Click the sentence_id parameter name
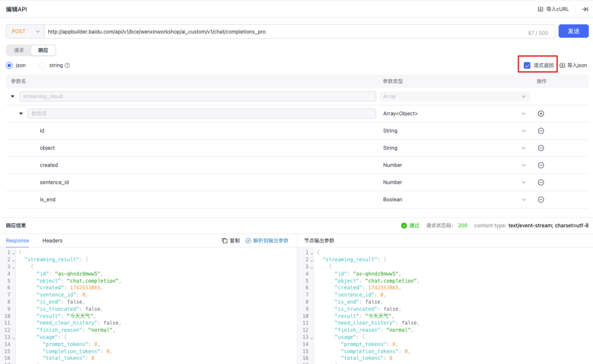Image resolution: width=593 pixels, height=364 pixels. 54,183
